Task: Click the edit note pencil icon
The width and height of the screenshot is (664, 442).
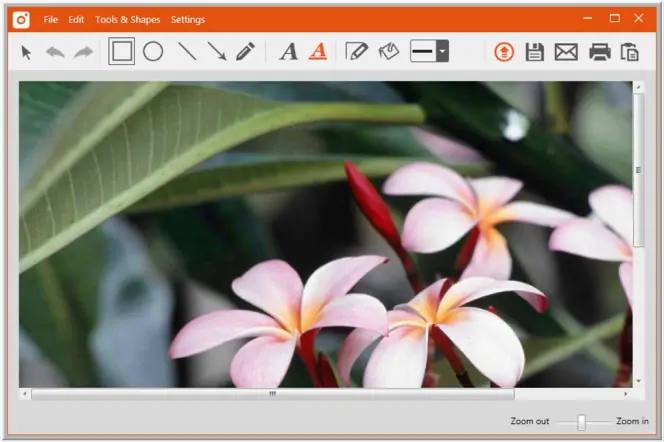Action: click(357, 52)
